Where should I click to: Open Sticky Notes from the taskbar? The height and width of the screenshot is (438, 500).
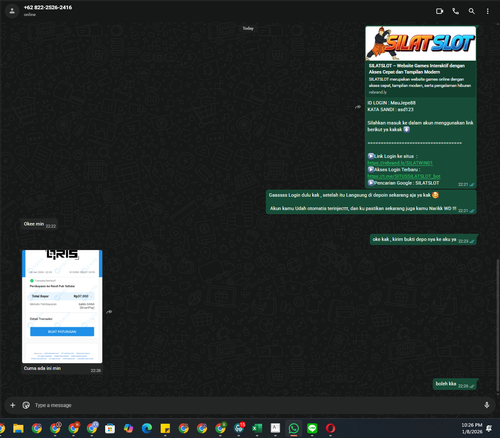point(165,428)
